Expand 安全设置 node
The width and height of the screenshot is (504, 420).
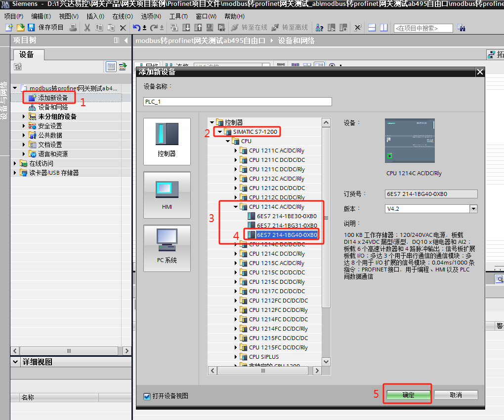tap(23, 126)
